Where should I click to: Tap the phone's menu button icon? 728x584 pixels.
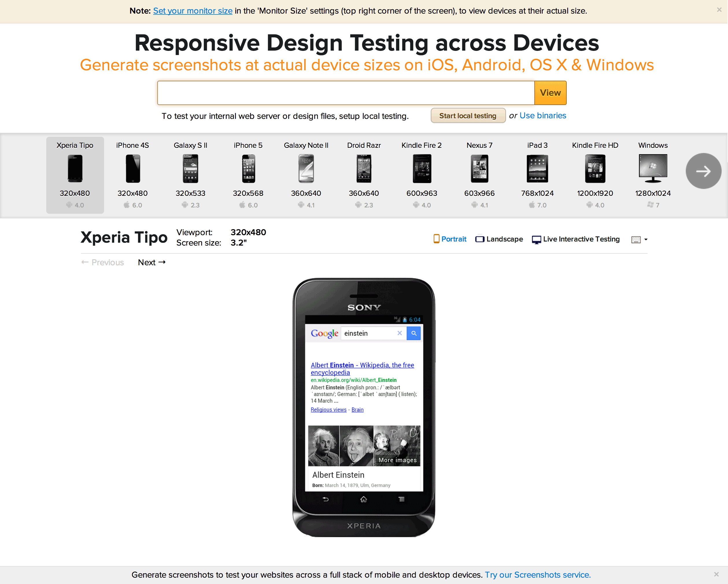tap(402, 499)
